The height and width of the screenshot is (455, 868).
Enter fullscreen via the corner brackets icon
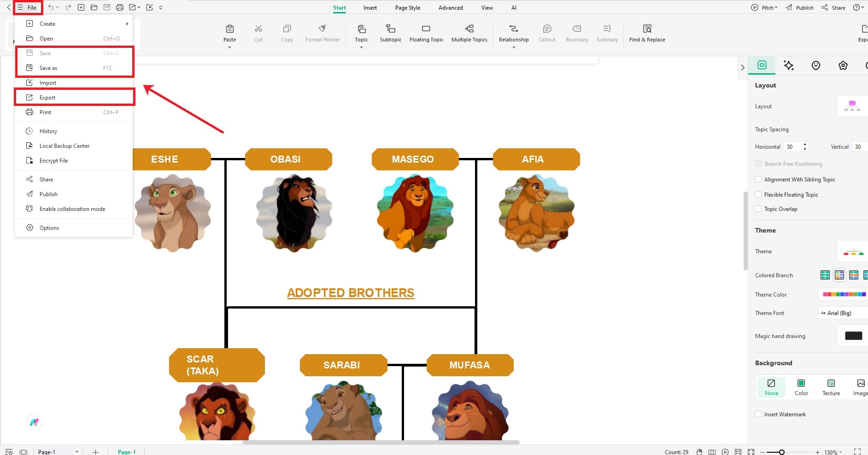pyautogui.click(x=857, y=452)
